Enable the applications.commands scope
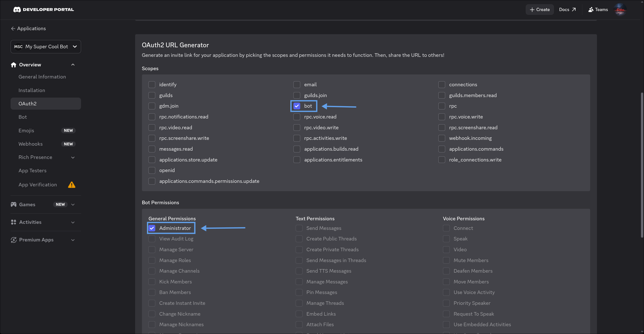This screenshot has height=334, width=644. [442, 149]
